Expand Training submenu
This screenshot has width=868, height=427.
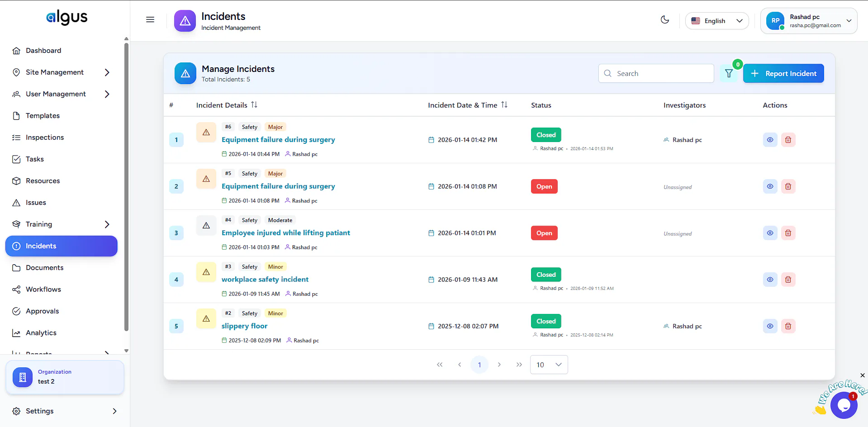point(107,224)
